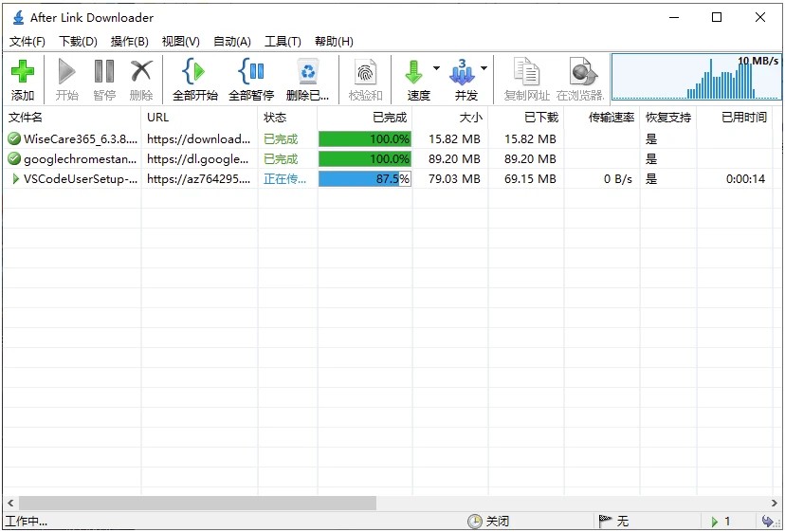The width and height of the screenshot is (785, 532).
Task: Click the green check icon of WiseCare365
Action: pyautogui.click(x=14, y=138)
